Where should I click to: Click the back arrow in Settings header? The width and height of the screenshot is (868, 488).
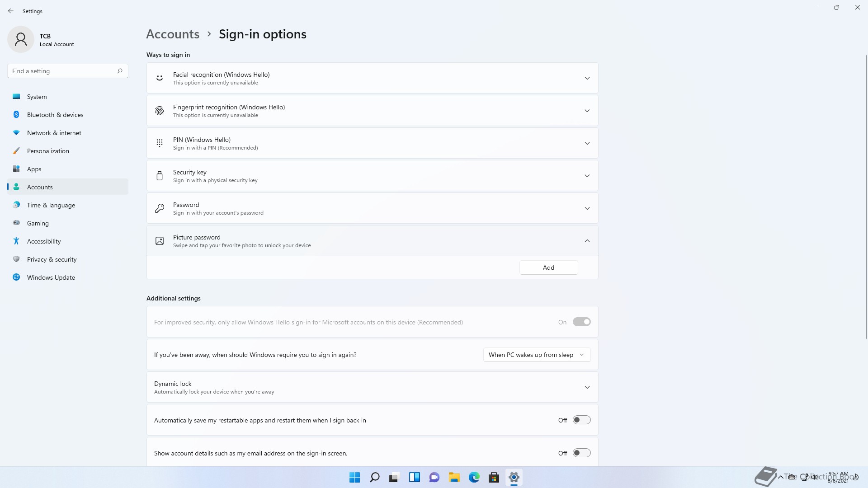click(x=11, y=11)
